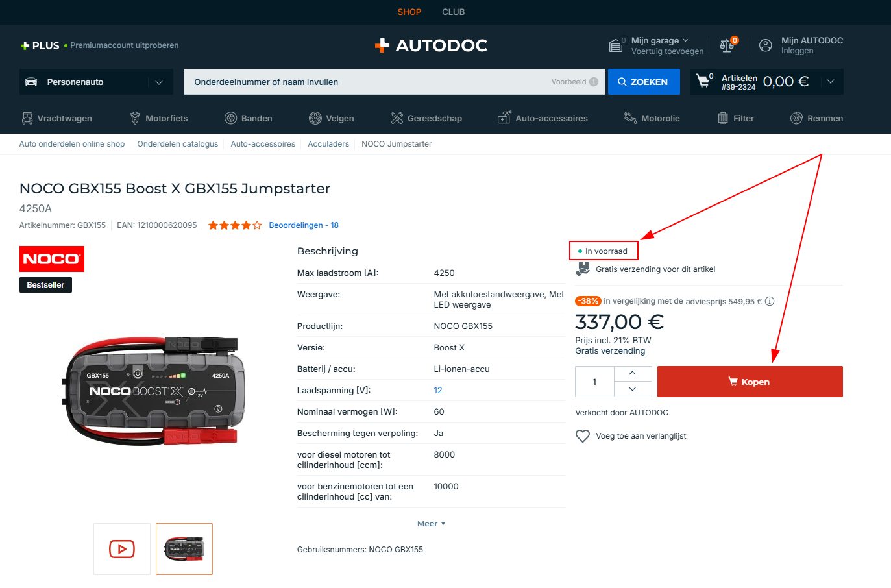Click the rim icon for Velgen

[315, 118]
